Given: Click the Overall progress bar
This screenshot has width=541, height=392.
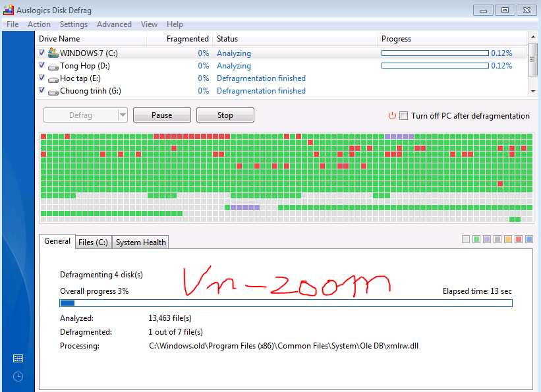Looking at the screenshot, I should tap(286, 303).
